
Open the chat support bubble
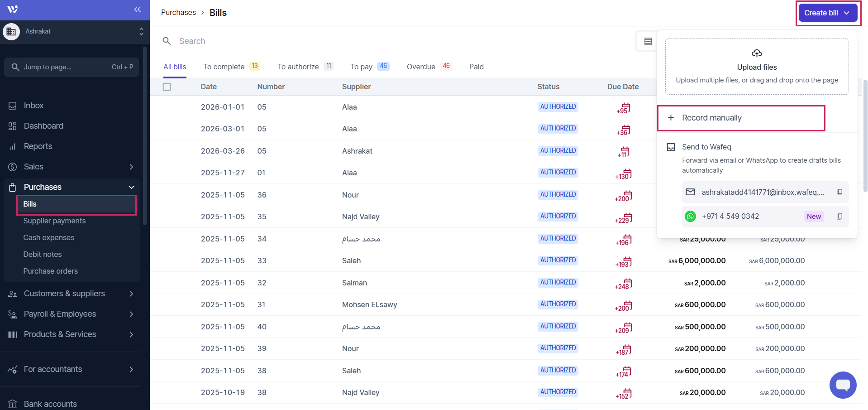pyautogui.click(x=842, y=385)
